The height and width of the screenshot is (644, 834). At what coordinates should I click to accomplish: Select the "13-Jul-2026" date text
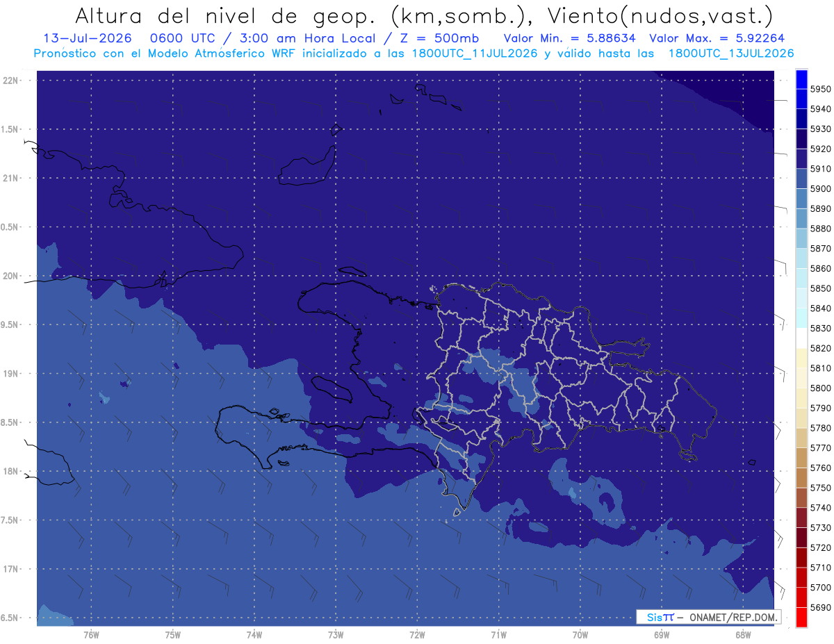click(x=88, y=38)
